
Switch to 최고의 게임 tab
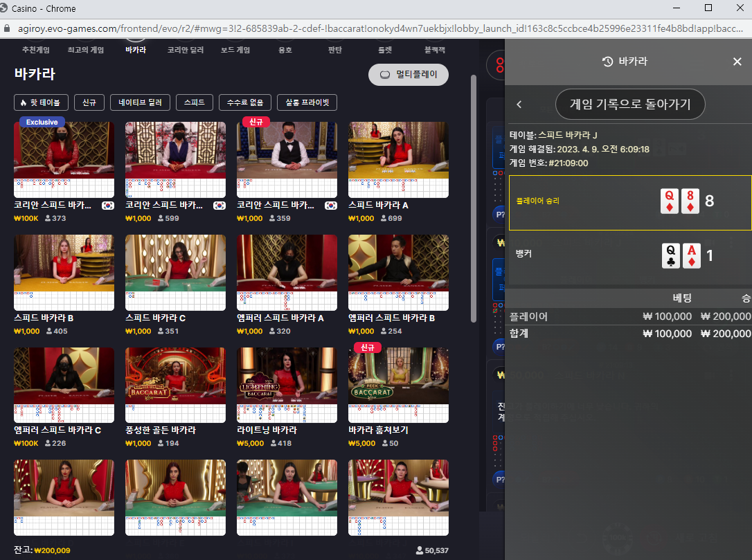point(85,50)
